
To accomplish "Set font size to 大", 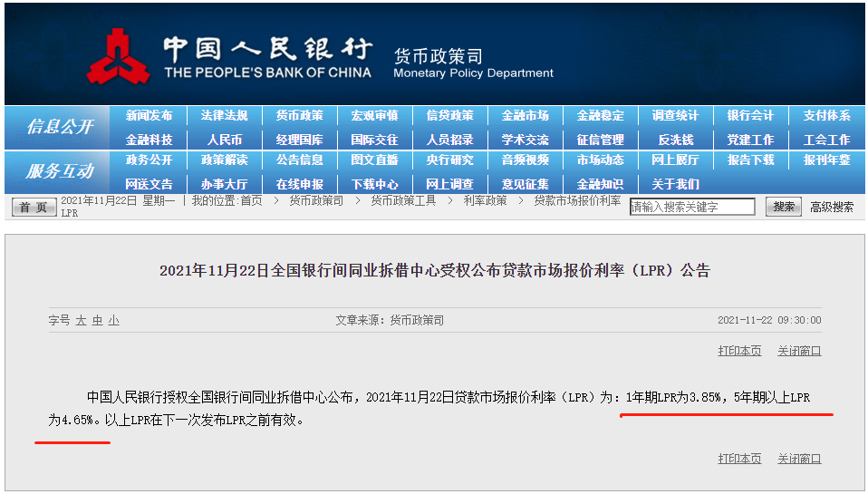I will [81, 320].
